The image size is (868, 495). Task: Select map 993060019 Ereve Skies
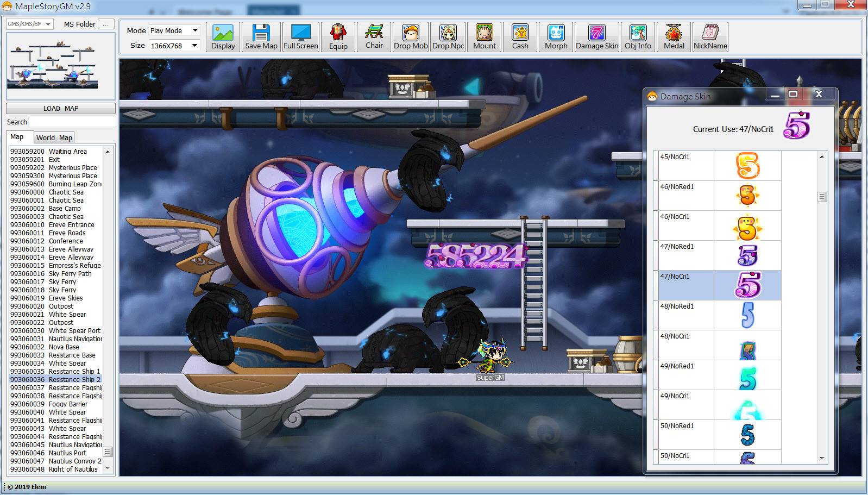click(x=55, y=298)
